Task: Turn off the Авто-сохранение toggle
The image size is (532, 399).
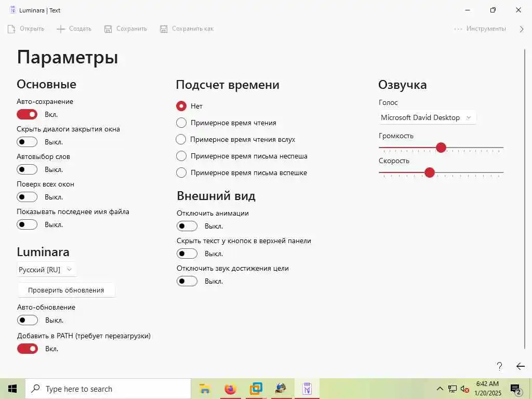Action: coord(27,114)
